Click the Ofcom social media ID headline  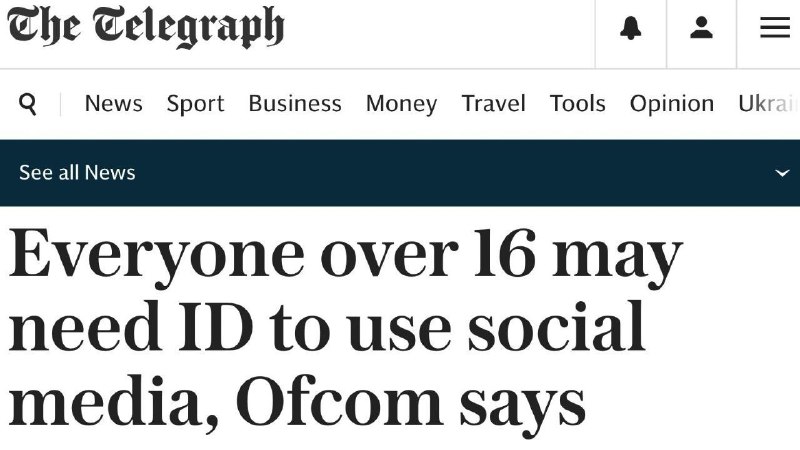pyautogui.click(x=346, y=331)
